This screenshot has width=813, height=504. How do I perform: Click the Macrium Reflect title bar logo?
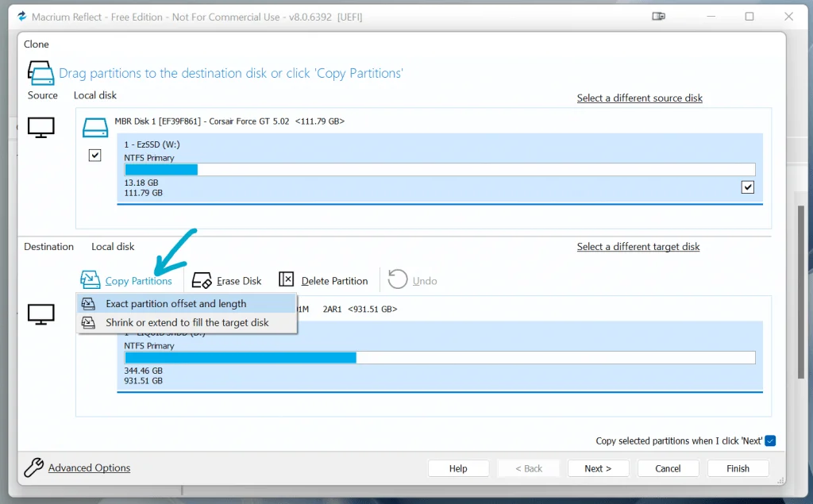pos(21,17)
